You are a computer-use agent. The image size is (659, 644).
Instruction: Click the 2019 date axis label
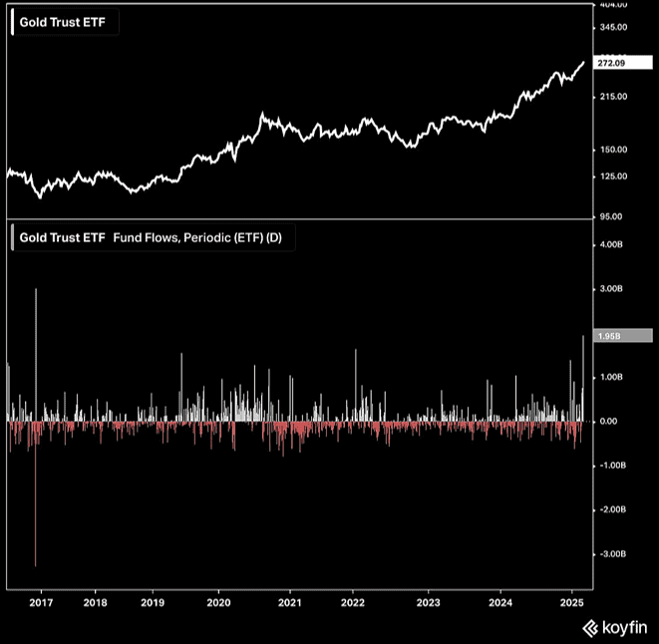(x=153, y=603)
